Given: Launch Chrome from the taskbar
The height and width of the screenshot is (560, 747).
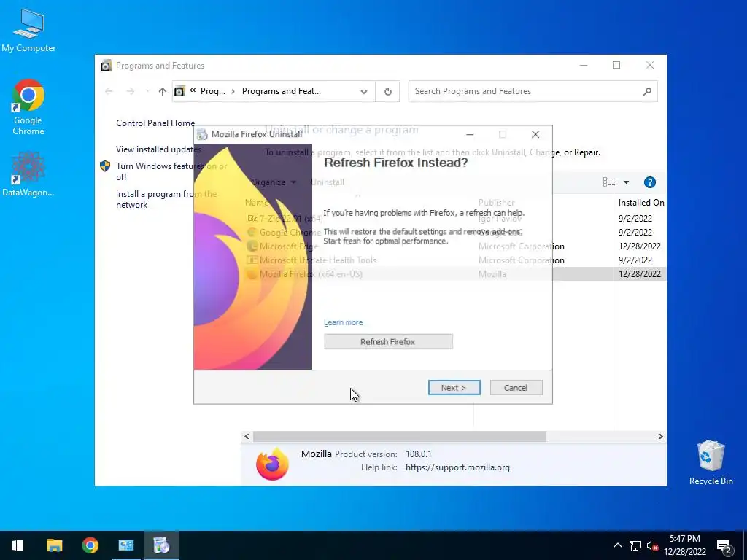Looking at the screenshot, I should [x=90, y=545].
